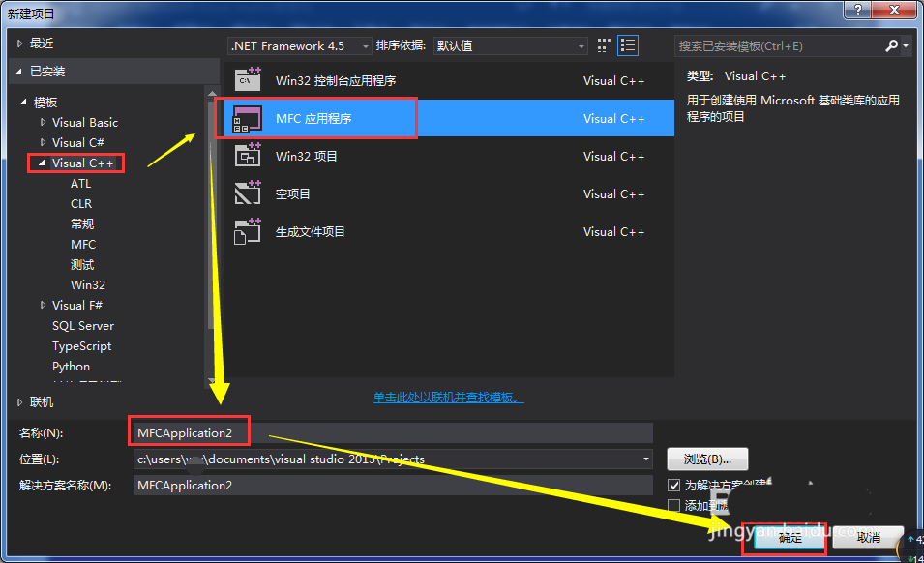Click the Win32 项目 template icon
924x563 pixels.
point(248,156)
